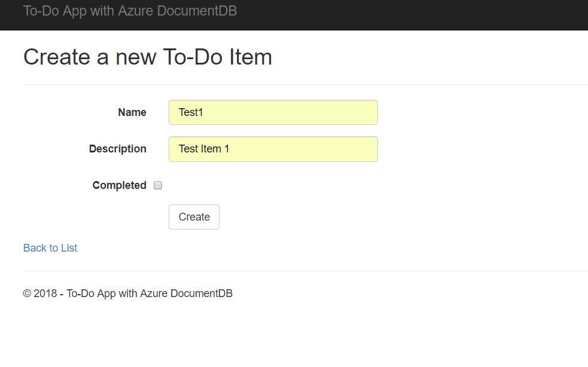Click the Create a new To-Do Item heading

(x=147, y=57)
